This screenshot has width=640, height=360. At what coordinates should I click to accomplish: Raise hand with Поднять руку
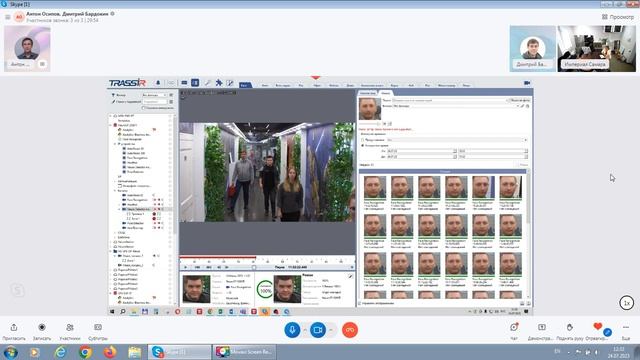pyautogui.click(x=569, y=331)
